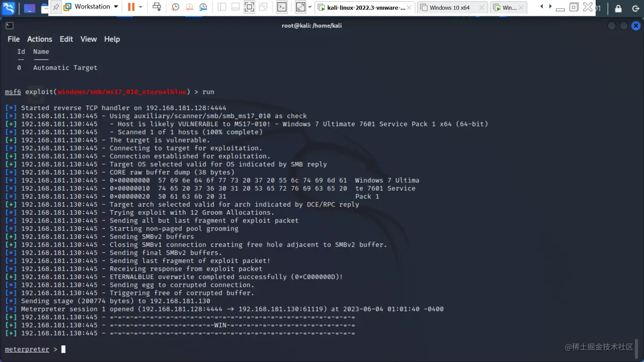Click windows/smb/ms17_010_eternalblue module name
The image size is (644, 362).
click(x=122, y=92)
